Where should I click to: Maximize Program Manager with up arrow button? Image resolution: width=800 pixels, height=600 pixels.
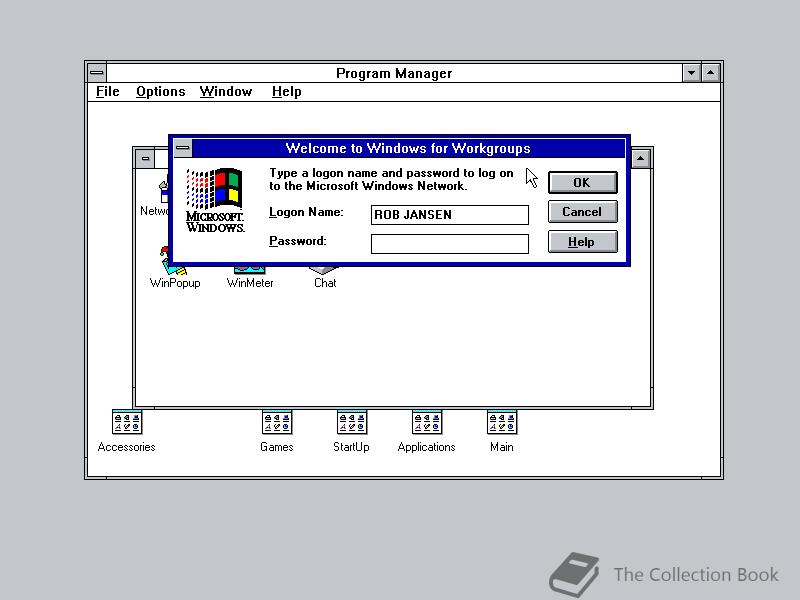(711, 73)
